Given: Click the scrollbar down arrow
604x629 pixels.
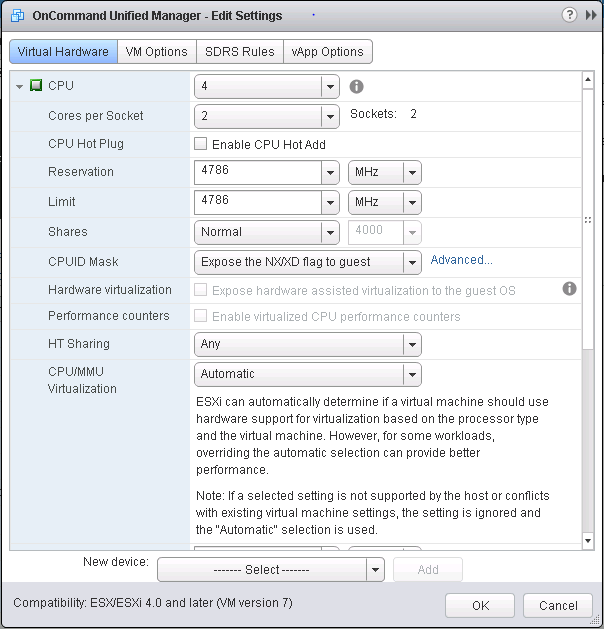Looking at the screenshot, I should (588, 541).
